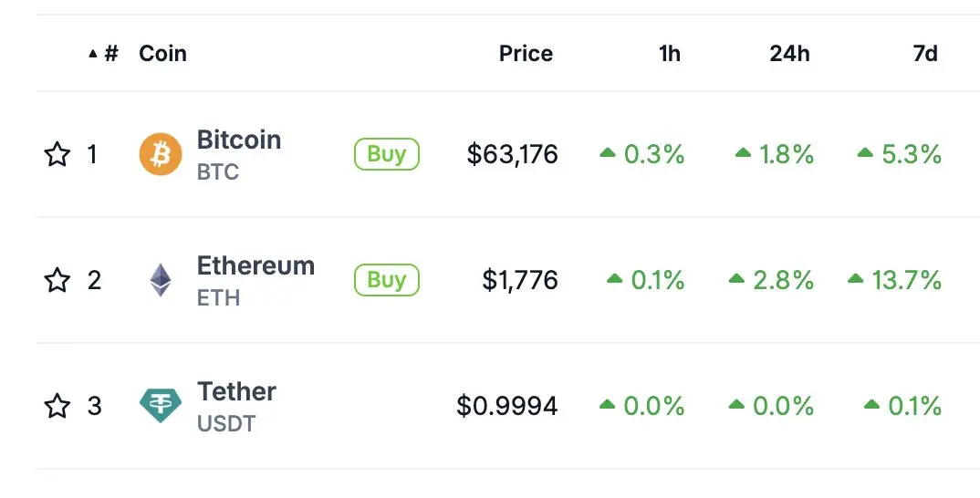This screenshot has width=980, height=498.
Task: Open the Bitcoin coin name link
Action: (x=239, y=140)
